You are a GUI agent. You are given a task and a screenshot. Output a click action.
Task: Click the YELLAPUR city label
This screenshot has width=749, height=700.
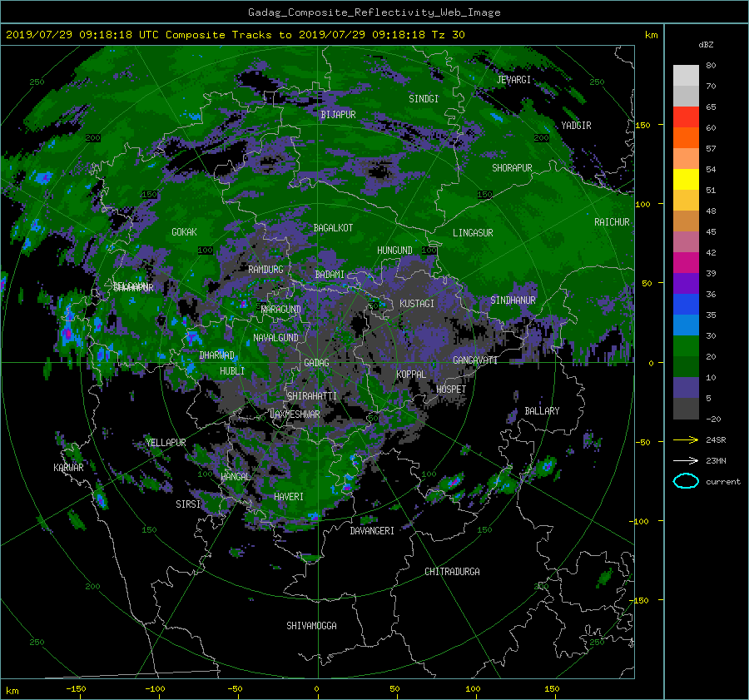(166, 443)
